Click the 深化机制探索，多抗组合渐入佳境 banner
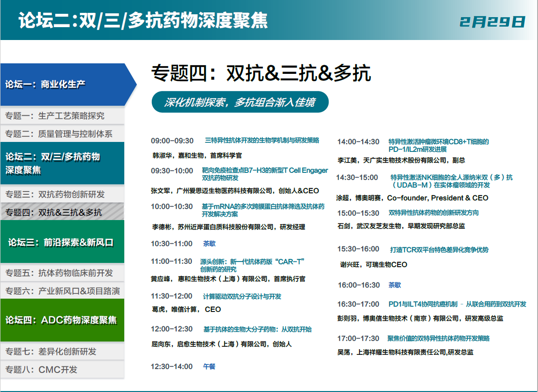Viewport: 538px width, 392px height. [239, 102]
